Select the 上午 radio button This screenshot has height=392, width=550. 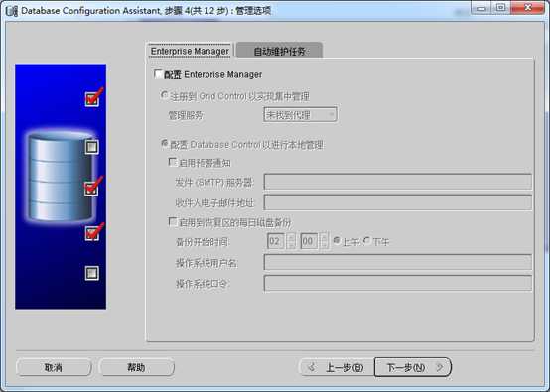point(337,240)
